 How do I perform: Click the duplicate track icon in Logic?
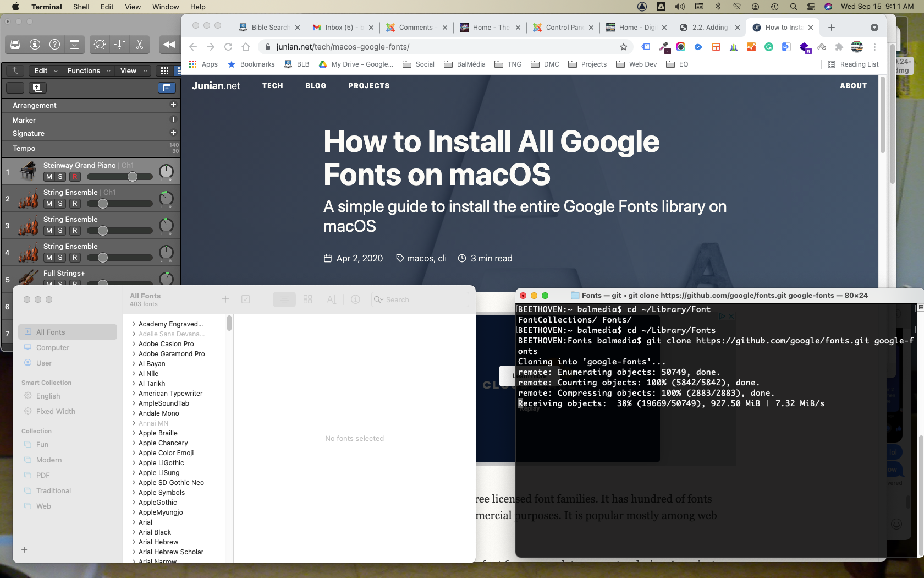click(37, 88)
